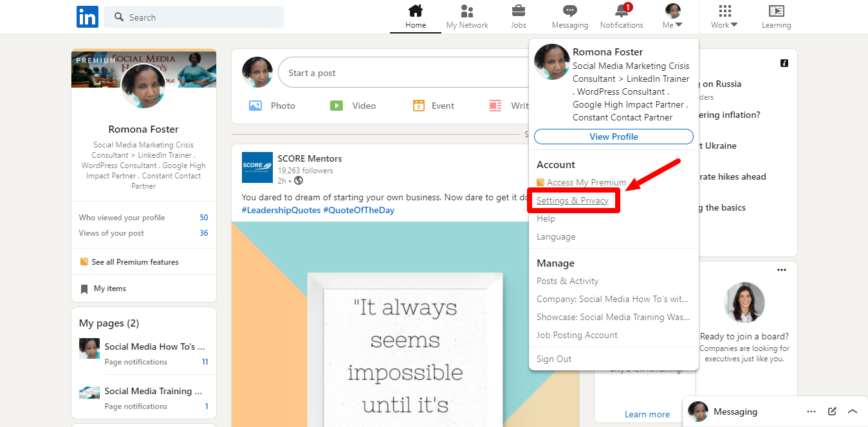
Task: Select Language in the Me menu
Action: pos(556,236)
